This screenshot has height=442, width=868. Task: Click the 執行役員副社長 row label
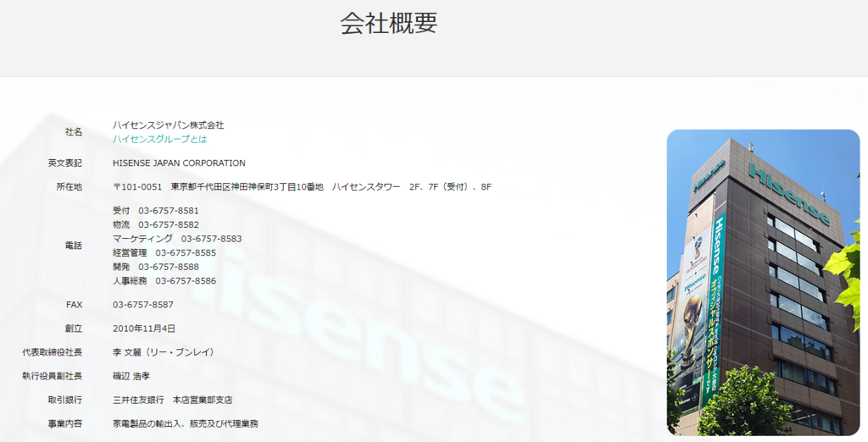(x=52, y=376)
